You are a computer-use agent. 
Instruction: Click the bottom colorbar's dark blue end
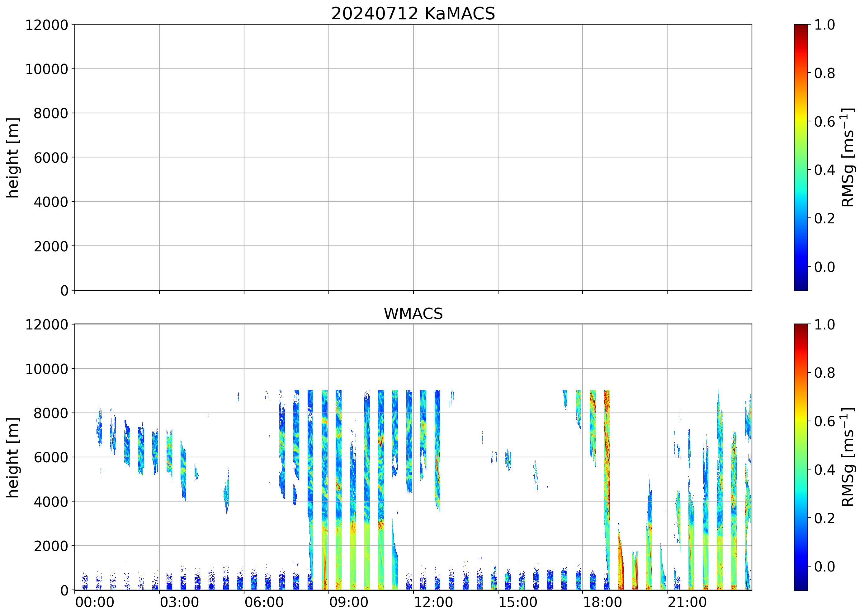(x=800, y=586)
